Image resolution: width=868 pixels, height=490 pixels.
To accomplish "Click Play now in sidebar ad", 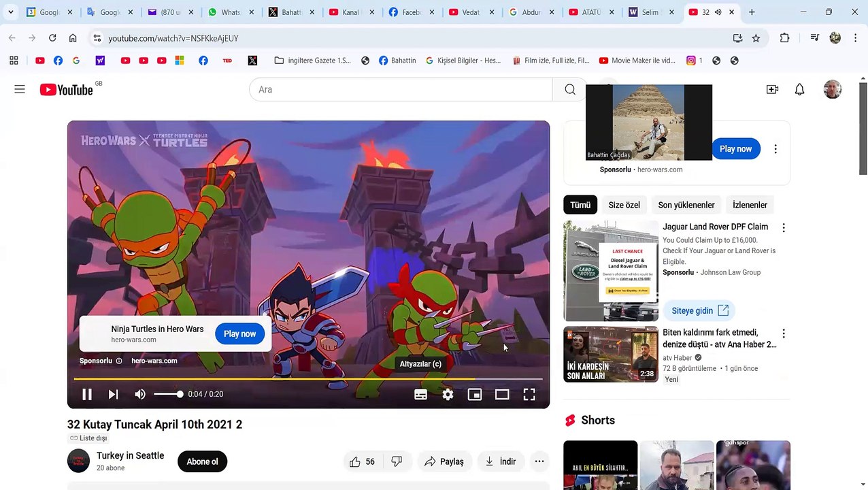I will 735,148.
